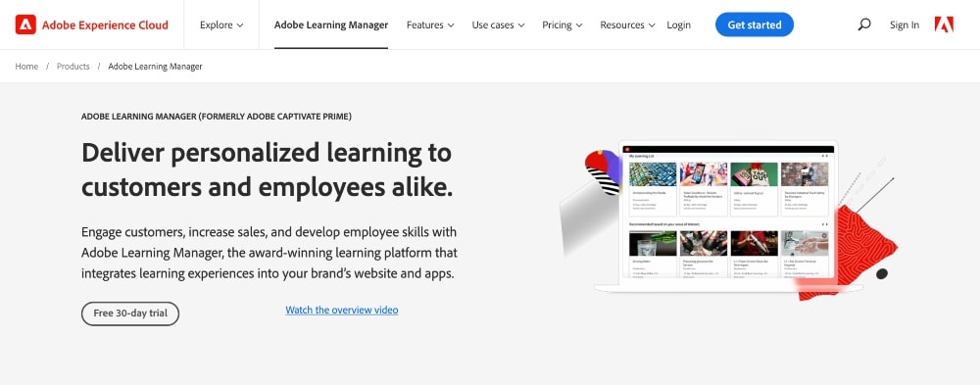
Task: Click the Adobe Experience Cloud text link
Action: pyautogui.click(x=105, y=25)
